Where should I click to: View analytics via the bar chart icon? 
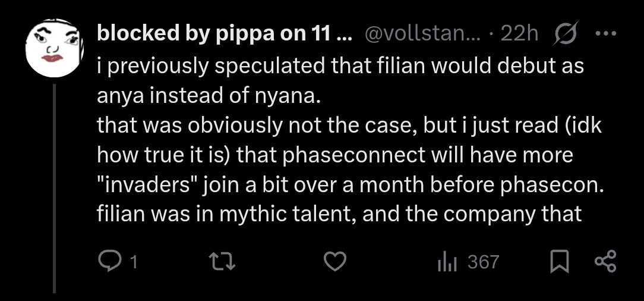[447, 262]
